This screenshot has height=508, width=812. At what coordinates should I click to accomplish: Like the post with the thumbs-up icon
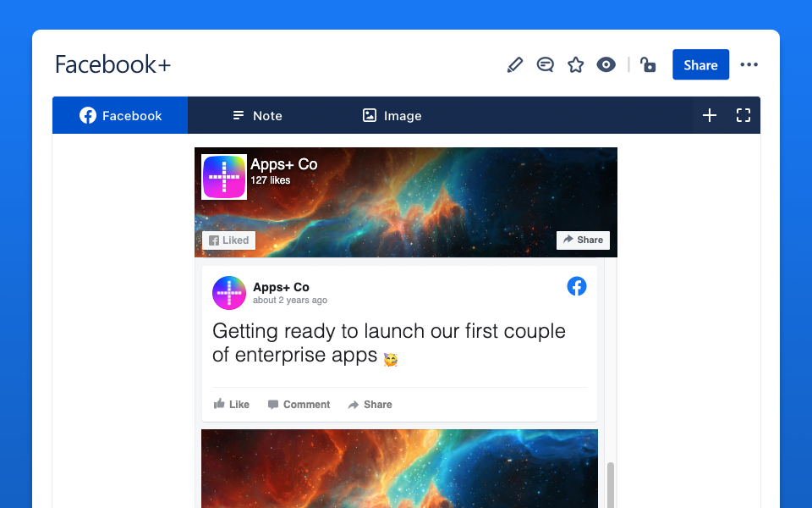click(x=218, y=404)
